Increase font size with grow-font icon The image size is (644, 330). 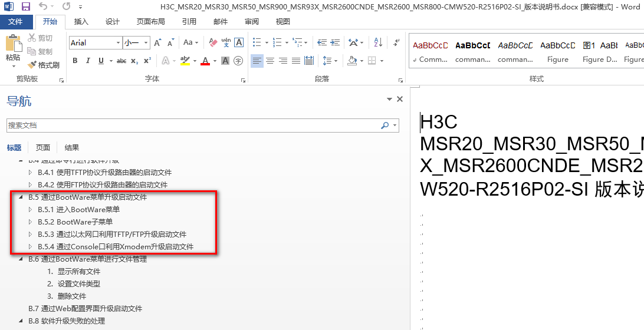click(157, 42)
